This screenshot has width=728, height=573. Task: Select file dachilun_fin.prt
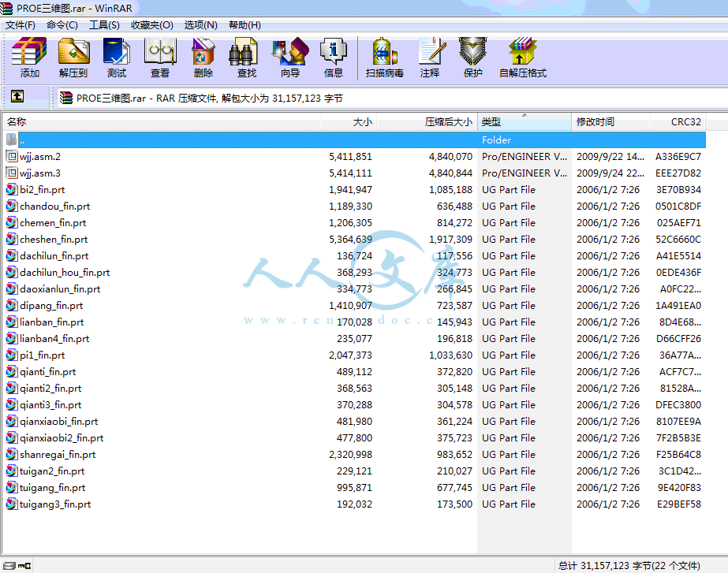pos(54,255)
